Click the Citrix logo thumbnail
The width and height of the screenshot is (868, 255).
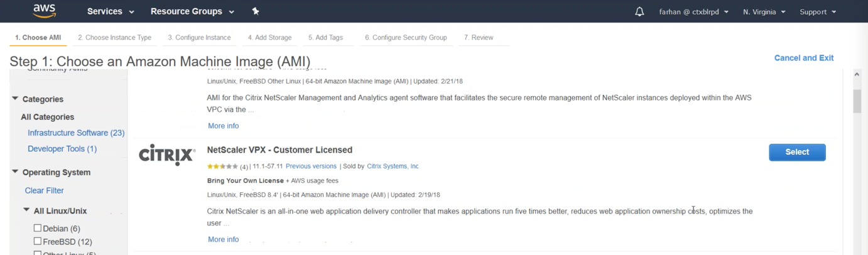click(x=167, y=155)
